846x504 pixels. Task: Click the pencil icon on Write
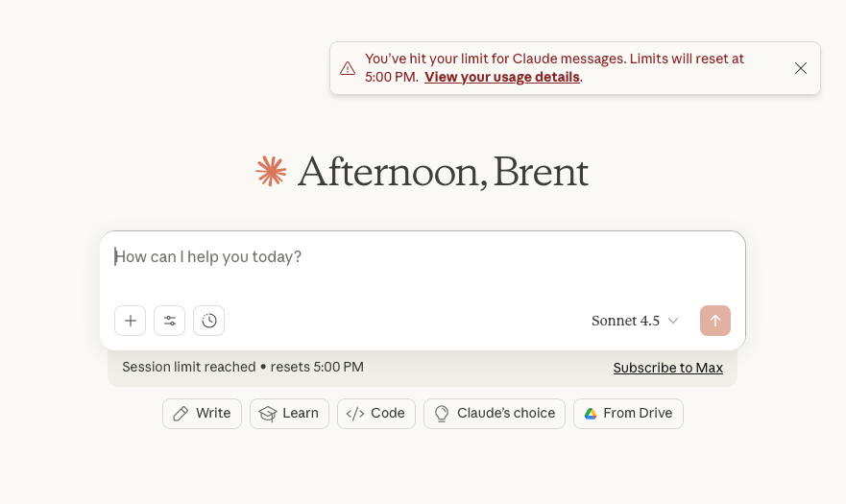click(x=181, y=414)
